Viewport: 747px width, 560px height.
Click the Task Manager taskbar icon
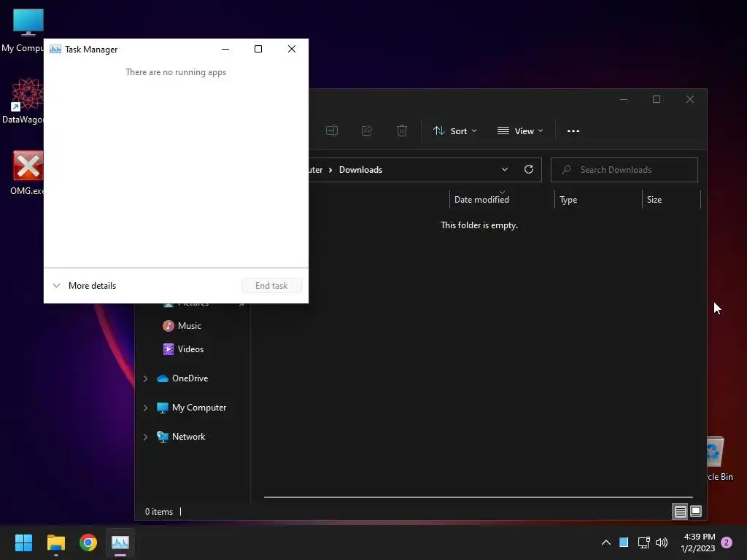coord(120,542)
